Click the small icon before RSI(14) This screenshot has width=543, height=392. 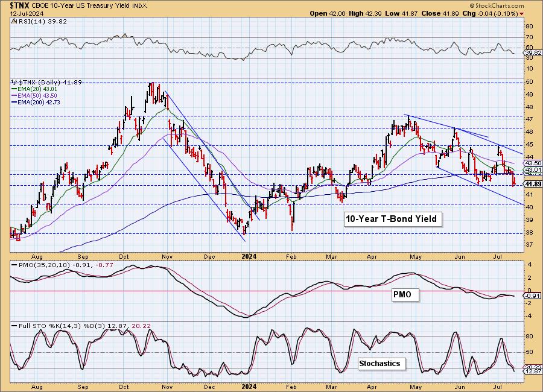click(13, 22)
